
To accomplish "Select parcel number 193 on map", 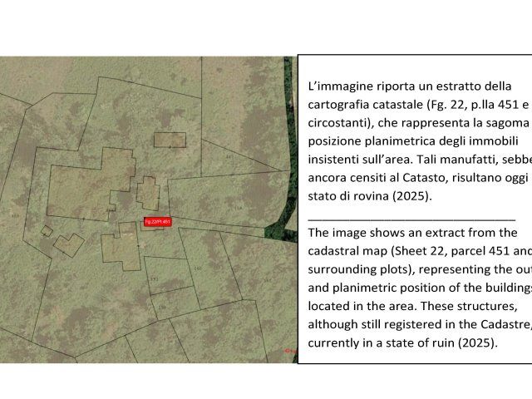I will (154, 278).
